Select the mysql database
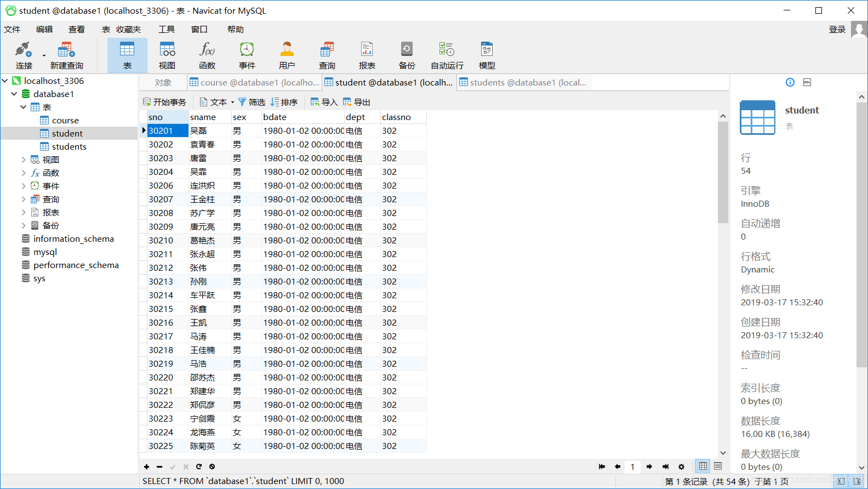This screenshot has width=868, height=489. pos(45,252)
